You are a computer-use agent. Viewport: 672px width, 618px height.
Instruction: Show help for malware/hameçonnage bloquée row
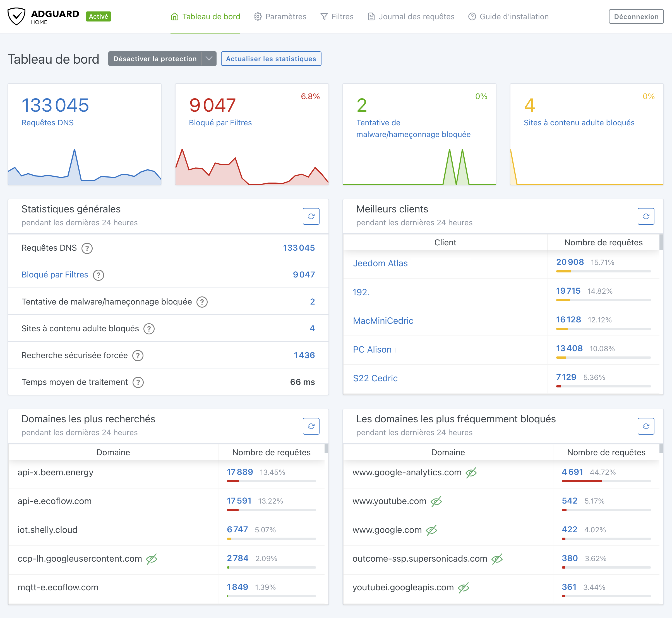[x=202, y=302]
